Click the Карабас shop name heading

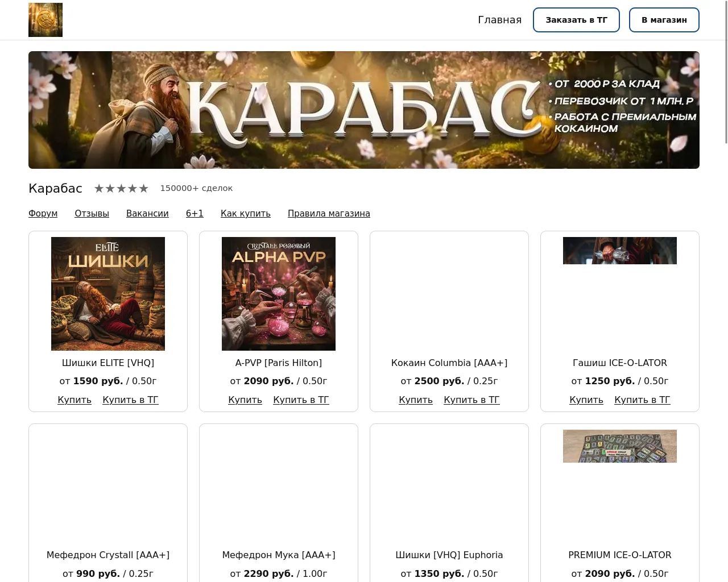click(55, 188)
